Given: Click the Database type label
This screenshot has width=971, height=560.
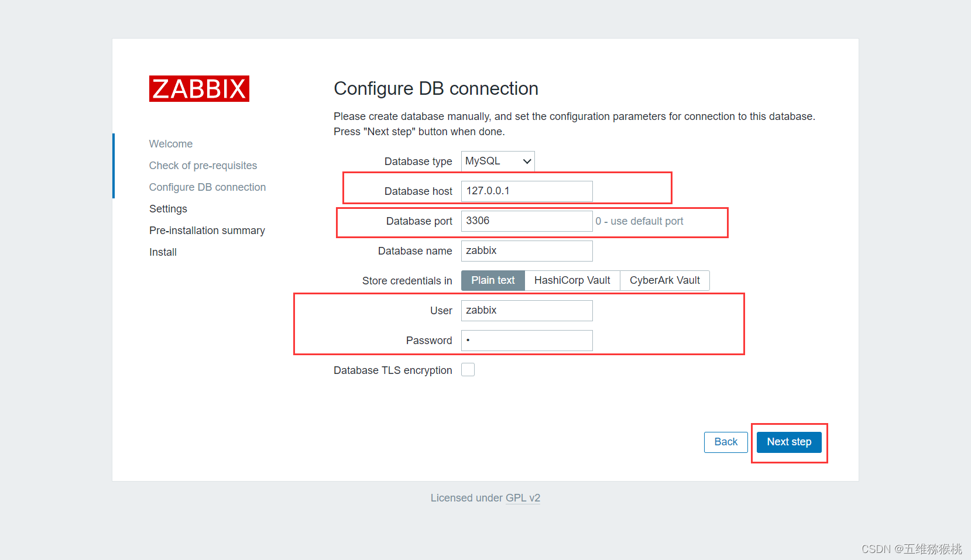Looking at the screenshot, I should (x=418, y=162).
